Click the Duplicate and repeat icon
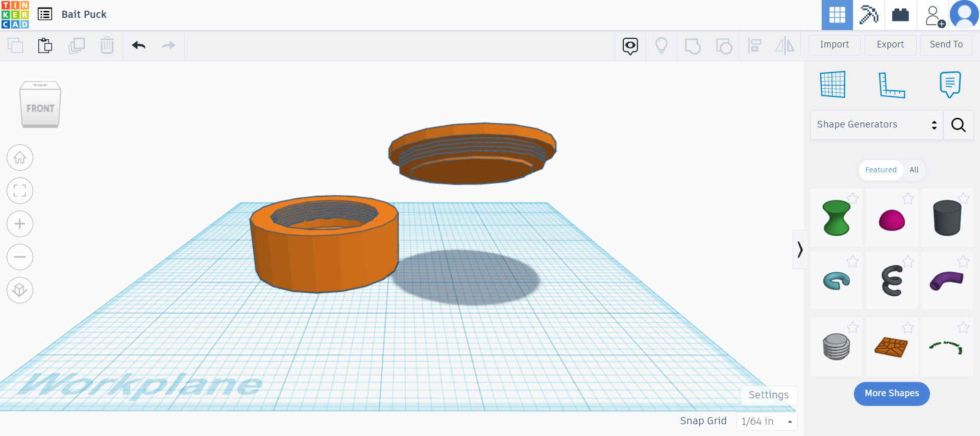The height and width of the screenshot is (436, 980). (x=77, y=45)
